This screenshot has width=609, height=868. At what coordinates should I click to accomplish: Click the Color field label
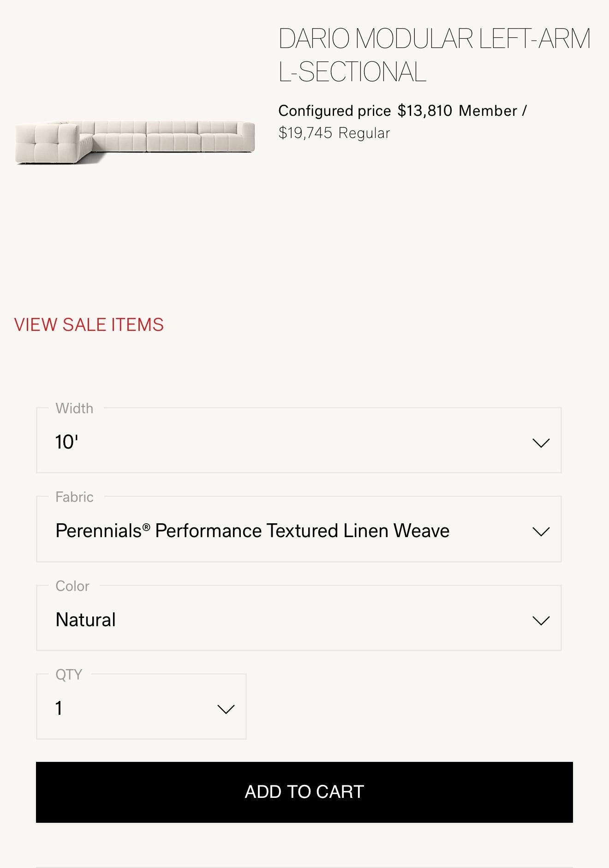point(72,586)
